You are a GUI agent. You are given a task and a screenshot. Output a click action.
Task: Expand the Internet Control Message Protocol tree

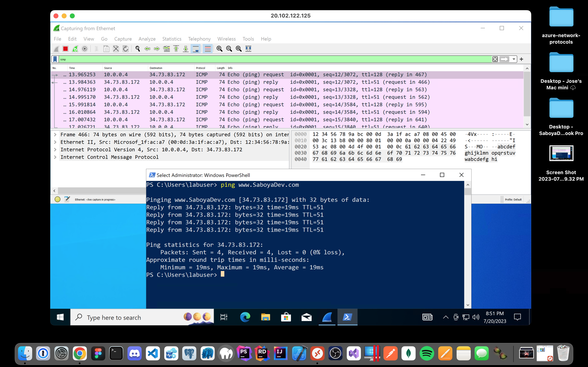pos(55,157)
